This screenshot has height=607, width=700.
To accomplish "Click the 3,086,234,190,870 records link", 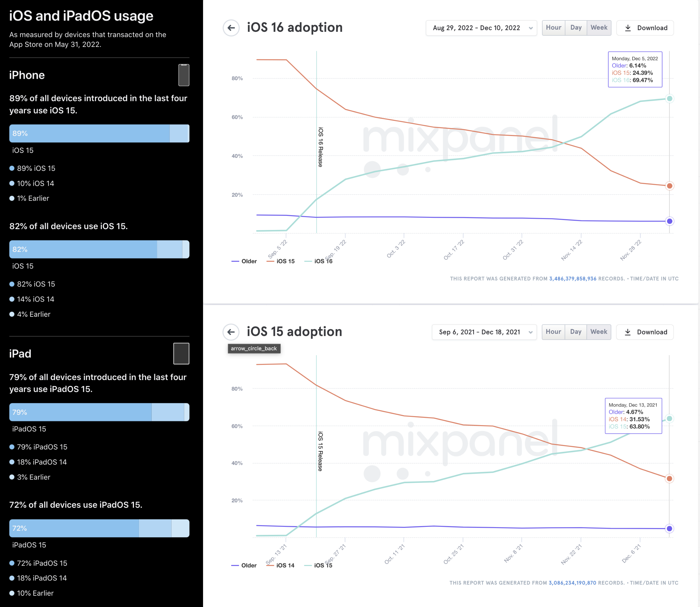I will click(572, 583).
